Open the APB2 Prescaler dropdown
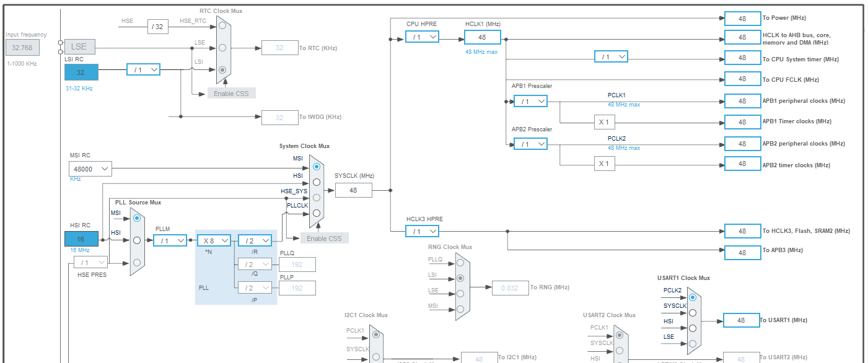Screen dimensions: 868x363 (530, 143)
